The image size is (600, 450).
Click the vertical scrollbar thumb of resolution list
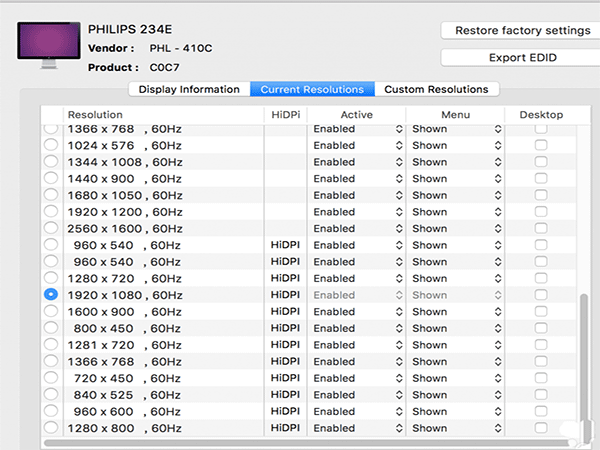click(584, 360)
